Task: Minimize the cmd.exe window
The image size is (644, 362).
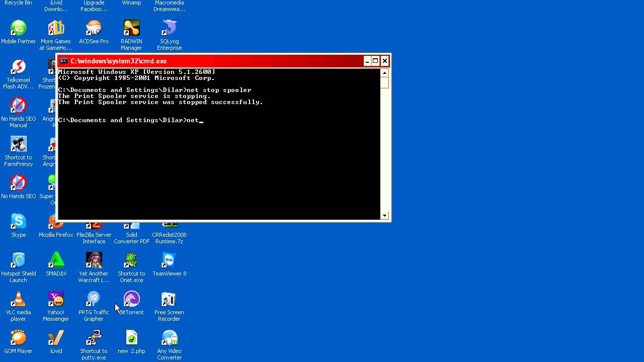Action: coord(367,61)
